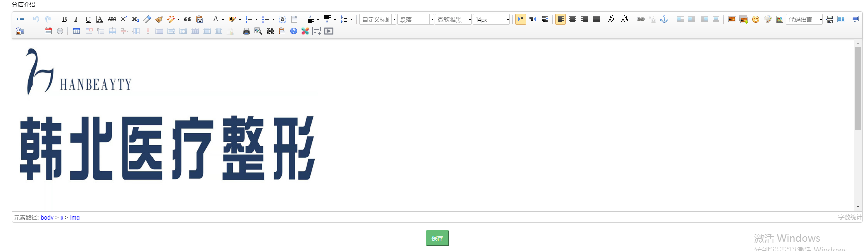Justify the text
The image size is (868, 251).
pos(596,19)
